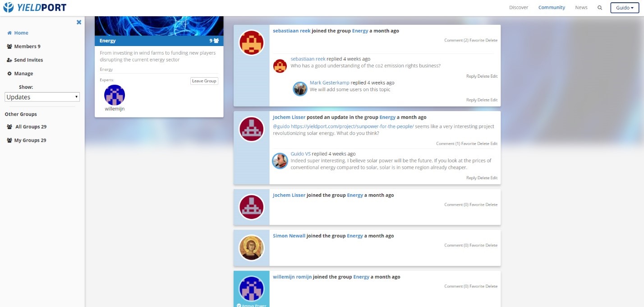The image size is (644, 307).
Task: Click Mark Gesterkamp's name in reply
Action: [329, 83]
